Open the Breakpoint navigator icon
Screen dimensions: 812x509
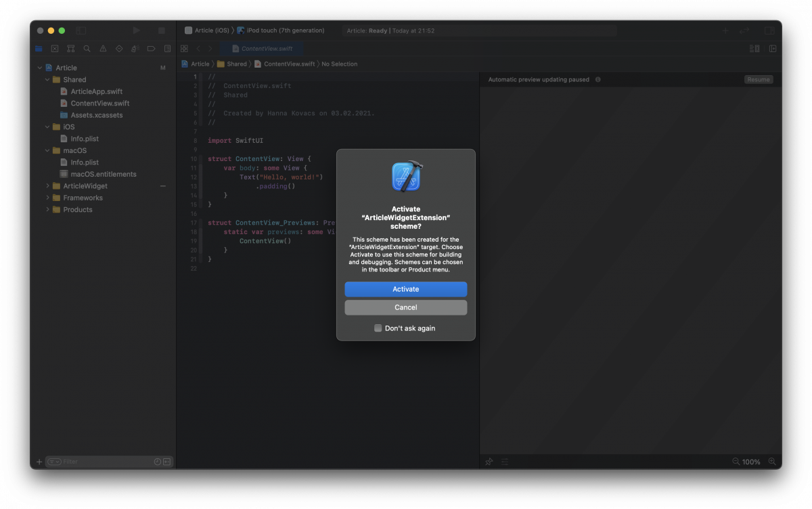tap(151, 49)
